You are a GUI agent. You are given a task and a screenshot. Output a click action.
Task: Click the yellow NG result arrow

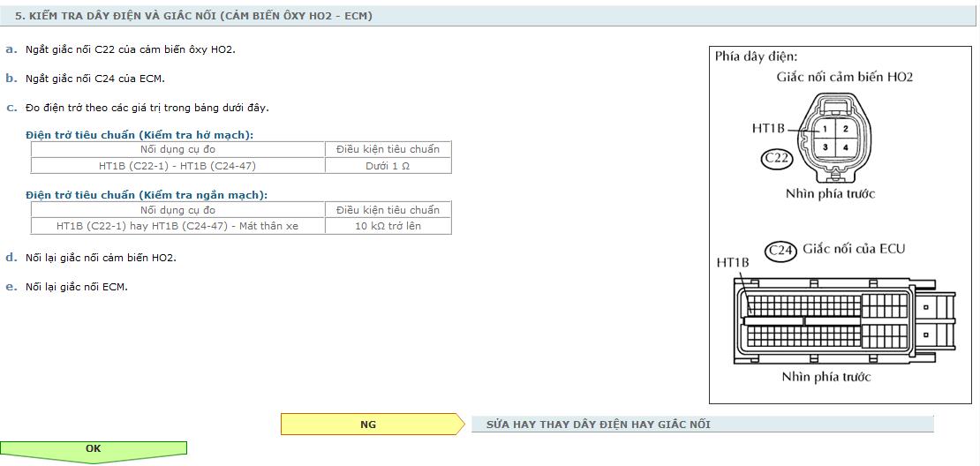pyautogui.click(x=373, y=425)
